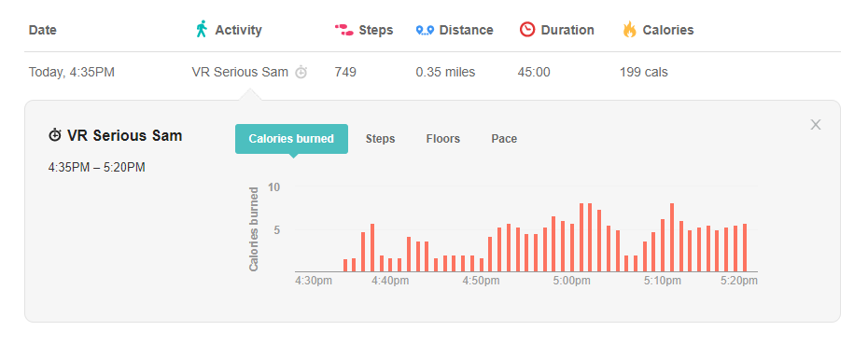This screenshot has height=345, width=868.
Task: Open the Floors tab
Action: [x=442, y=139]
